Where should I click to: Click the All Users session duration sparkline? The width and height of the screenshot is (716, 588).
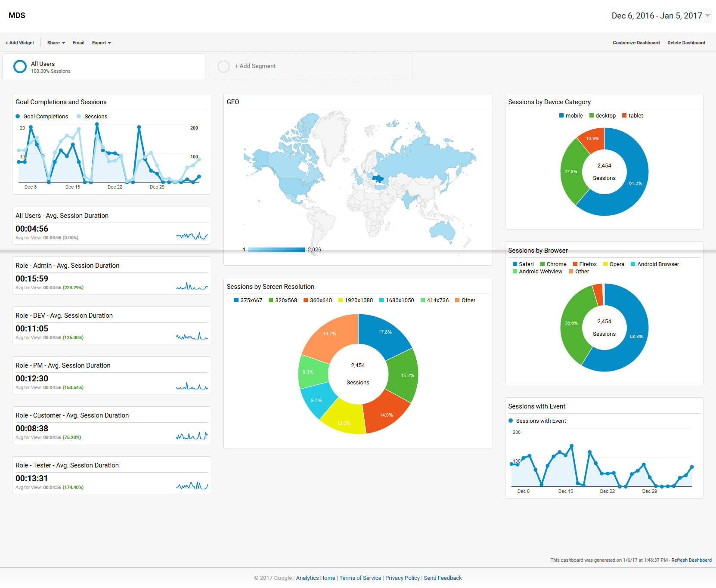(x=192, y=235)
